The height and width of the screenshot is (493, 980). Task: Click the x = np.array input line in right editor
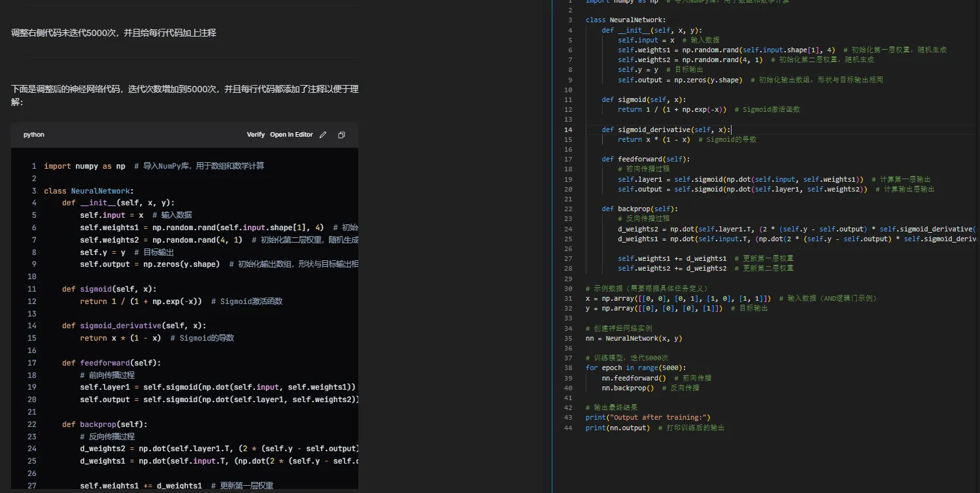click(x=678, y=298)
